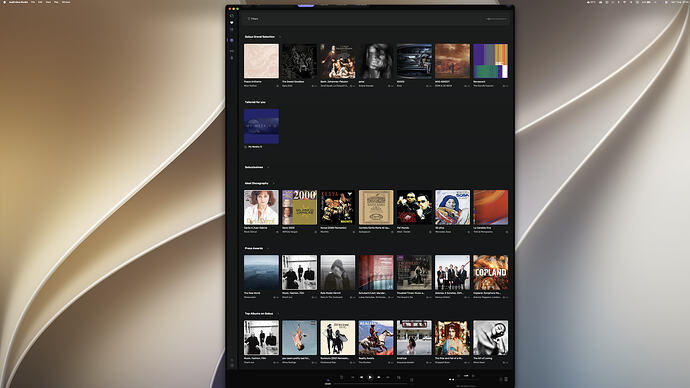
Task: Open the My Weekly Q playlist cover
Action: point(261,126)
